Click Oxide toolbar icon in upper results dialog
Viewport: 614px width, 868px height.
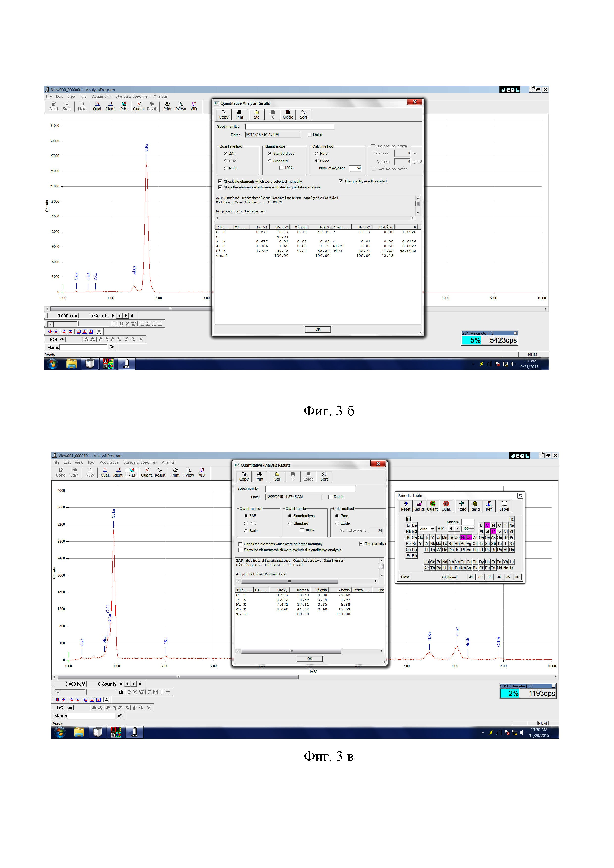pos(288,115)
